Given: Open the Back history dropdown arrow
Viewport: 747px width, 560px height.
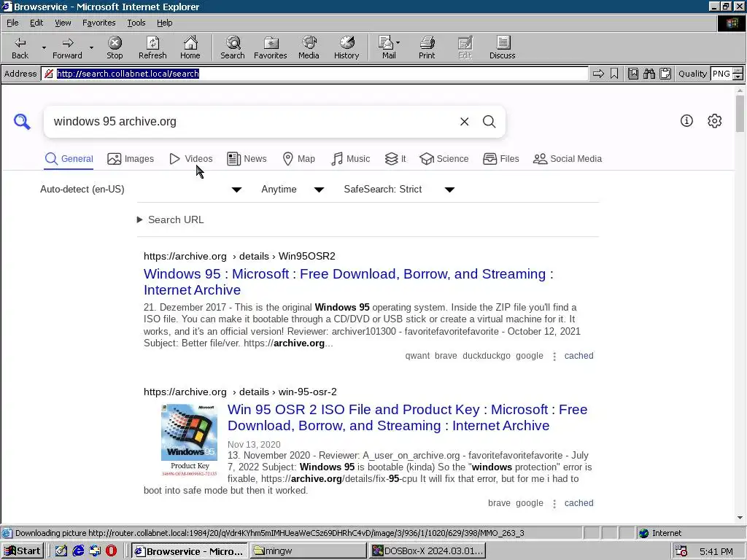Looking at the screenshot, I should pos(44,47).
